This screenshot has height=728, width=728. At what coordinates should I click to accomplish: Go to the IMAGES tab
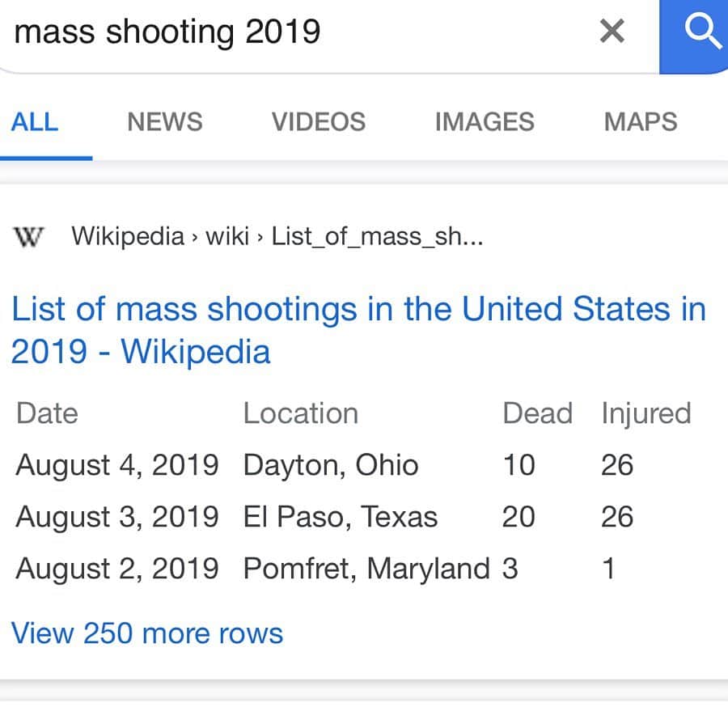click(485, 121)
